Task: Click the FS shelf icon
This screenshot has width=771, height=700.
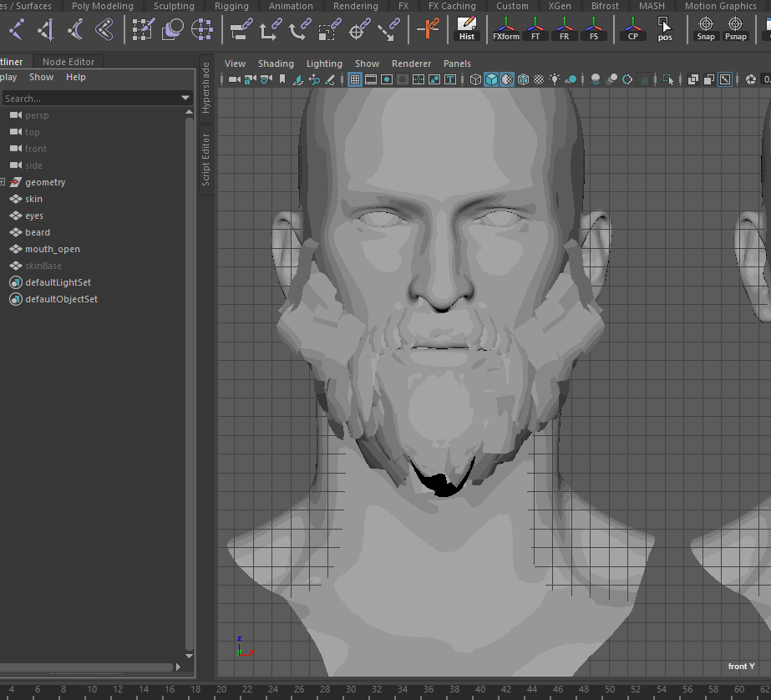Action: coord(594,29)
